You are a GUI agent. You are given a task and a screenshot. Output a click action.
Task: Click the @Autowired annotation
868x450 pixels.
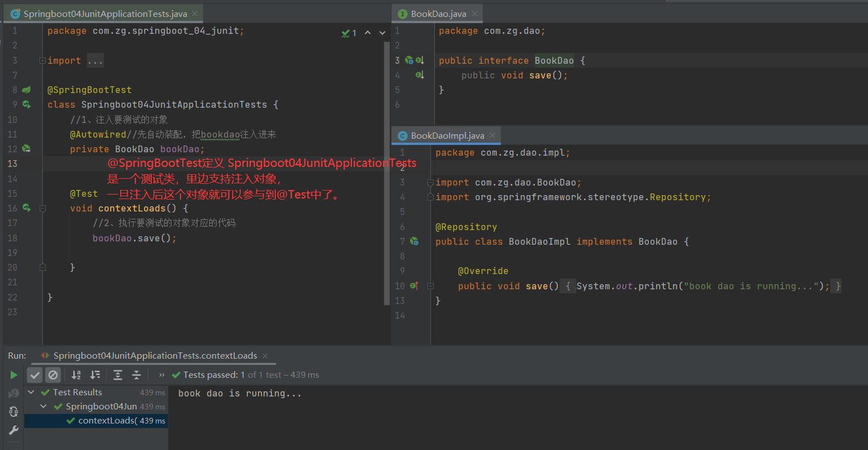(98, 134)
